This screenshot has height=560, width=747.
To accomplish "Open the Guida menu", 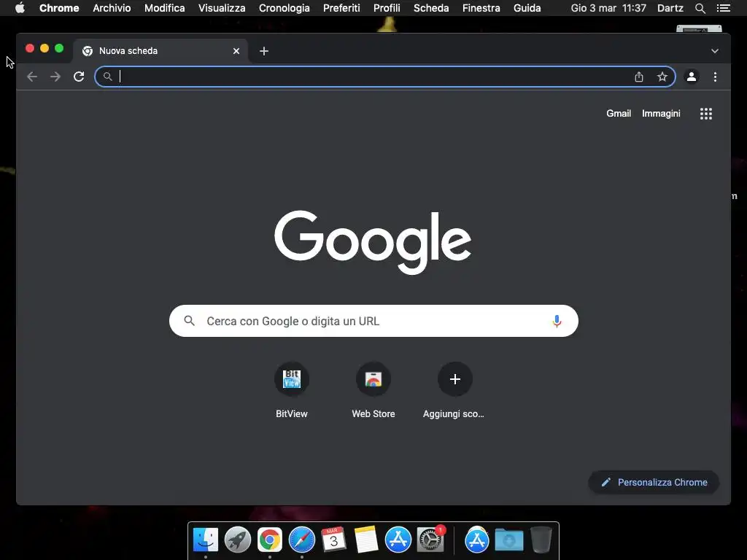I will [x=527, y=8].
